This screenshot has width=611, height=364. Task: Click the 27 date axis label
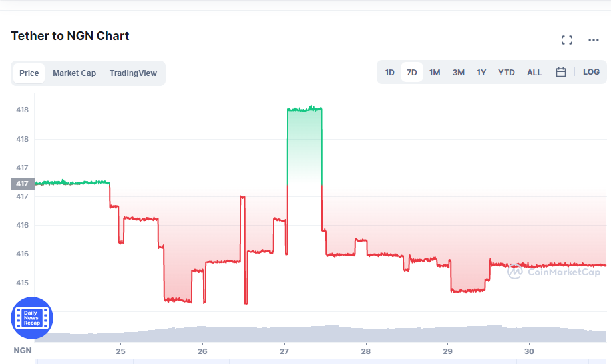click(x=284, y=351)
